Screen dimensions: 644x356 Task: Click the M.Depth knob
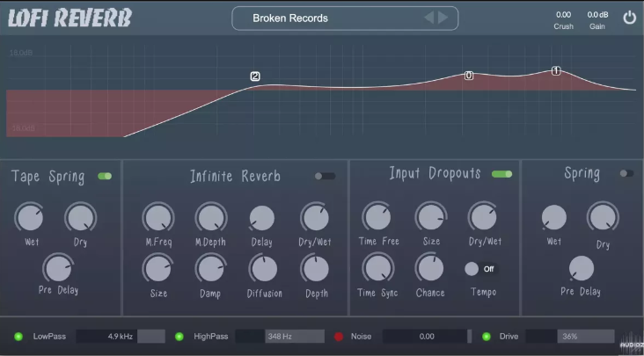coord(210,218)
